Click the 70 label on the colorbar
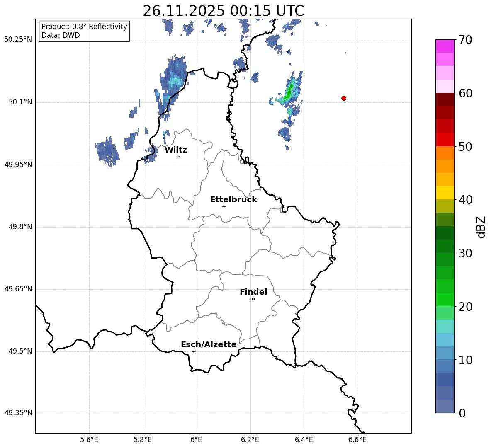 [465, 40]
